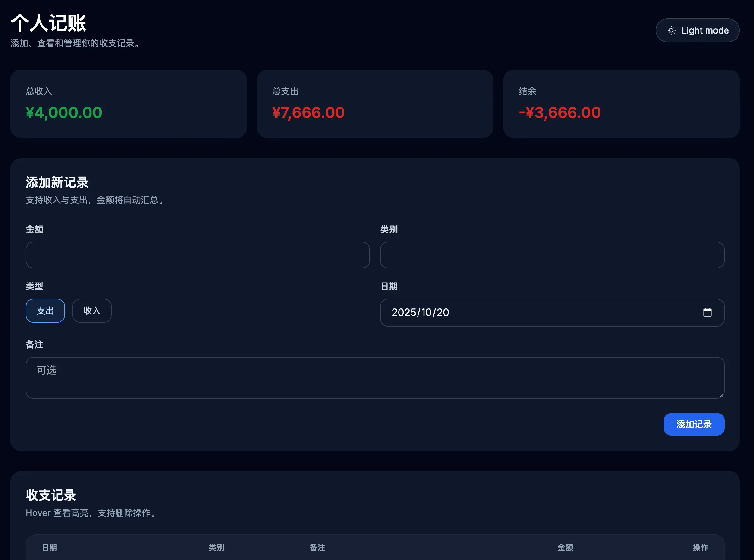Click the 金额 column header in the table

(x=565, y=547)
